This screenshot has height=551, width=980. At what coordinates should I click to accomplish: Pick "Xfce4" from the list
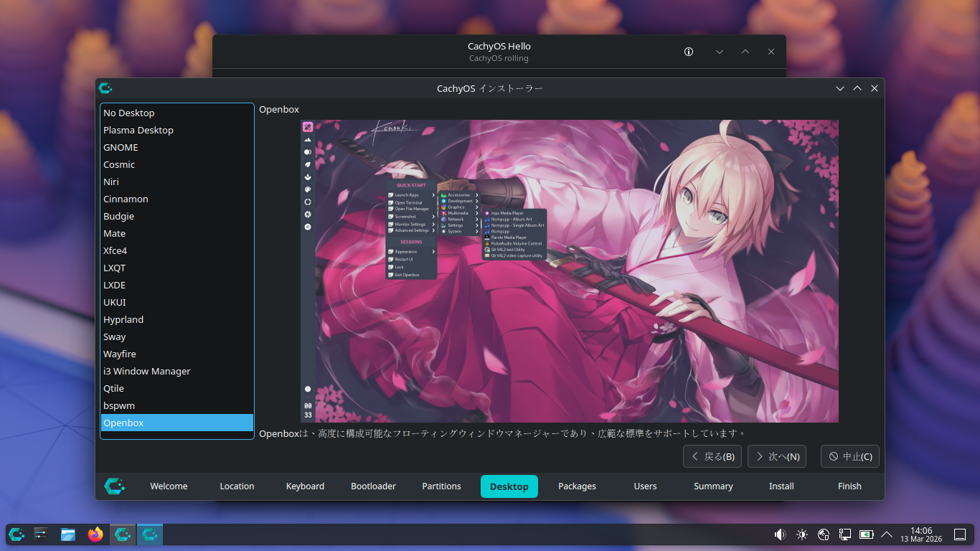(177, 250)
